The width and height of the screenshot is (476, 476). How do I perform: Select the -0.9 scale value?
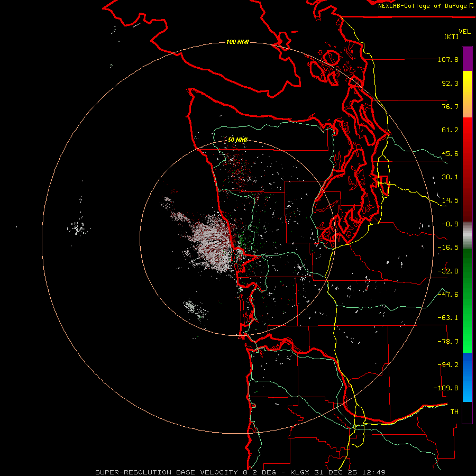point(450,224)
